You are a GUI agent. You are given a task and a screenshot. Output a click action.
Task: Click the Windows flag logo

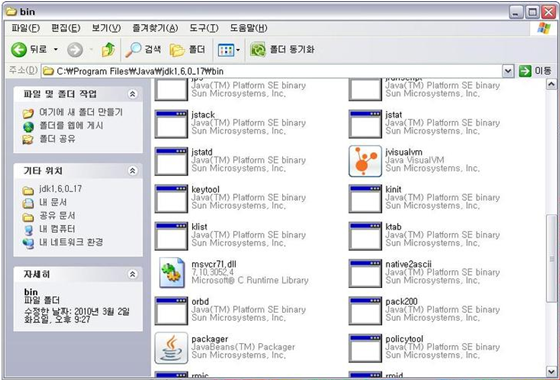(x=544, y=28)
